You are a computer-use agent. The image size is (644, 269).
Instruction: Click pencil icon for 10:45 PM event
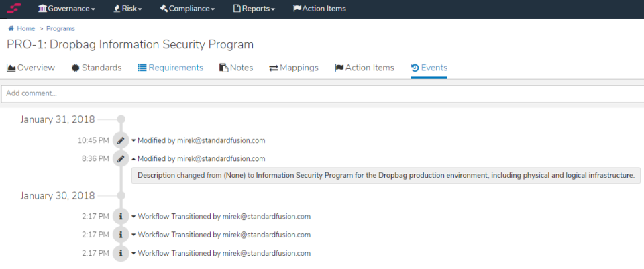(121, 140)
